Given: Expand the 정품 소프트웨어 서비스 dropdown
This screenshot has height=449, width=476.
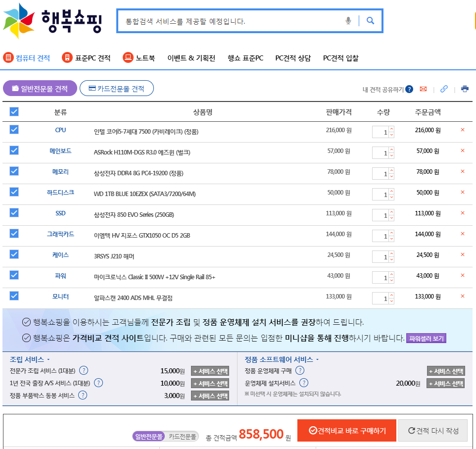Looking at the screenshot, I should click(282, 360).
